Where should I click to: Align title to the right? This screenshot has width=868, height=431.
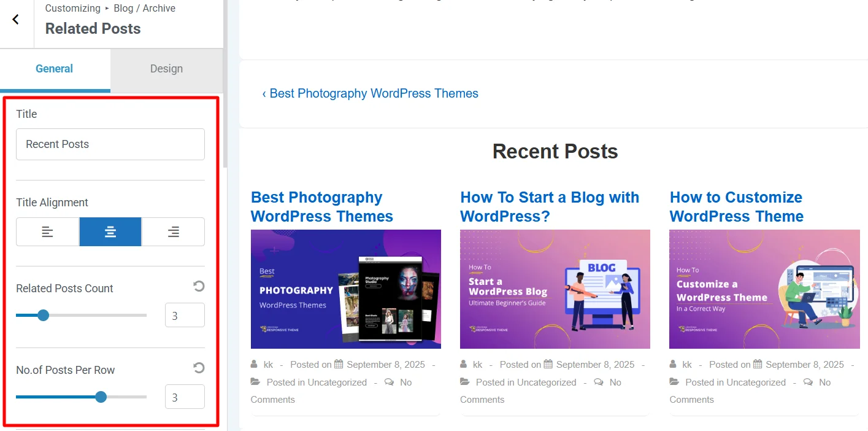pyautogui.click(x=174, y=231)
